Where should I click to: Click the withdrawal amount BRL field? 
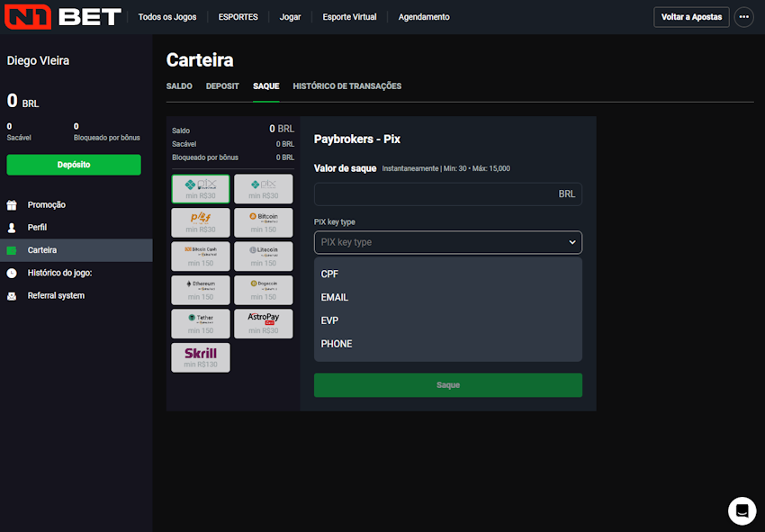click(x=447, y=194)
